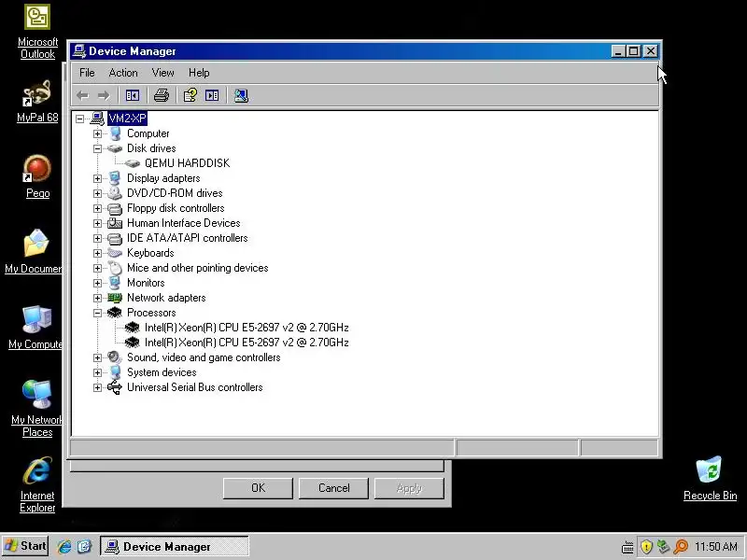
Task: Click the action pane toolbar icon beside Properties
Action: click(212, 96)
